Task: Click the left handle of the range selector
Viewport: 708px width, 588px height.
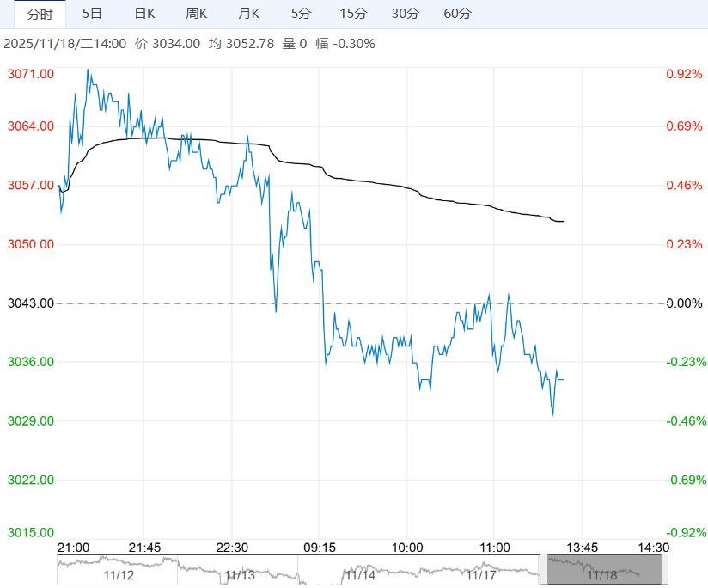Action: (544, 570)
